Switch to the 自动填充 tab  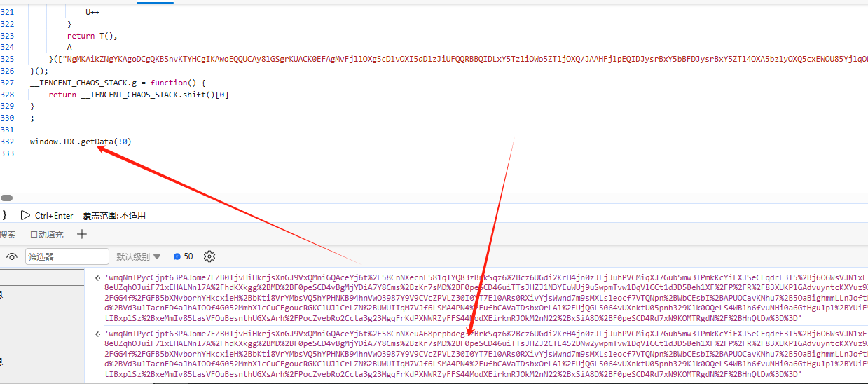46,235
